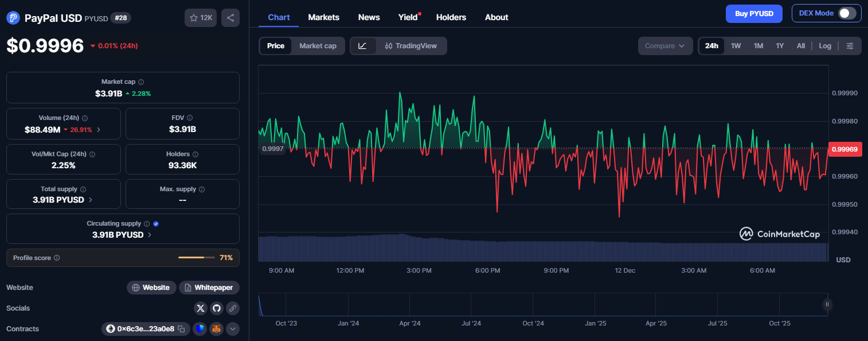Open the Holders tab
The height and width of the screenshot is (341, 868).
click(451, 17)
